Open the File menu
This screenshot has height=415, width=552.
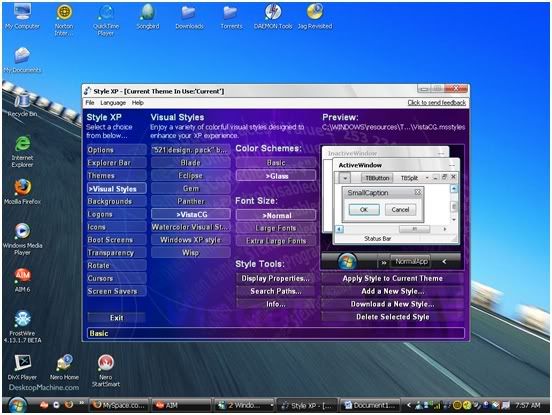[90, 103]
